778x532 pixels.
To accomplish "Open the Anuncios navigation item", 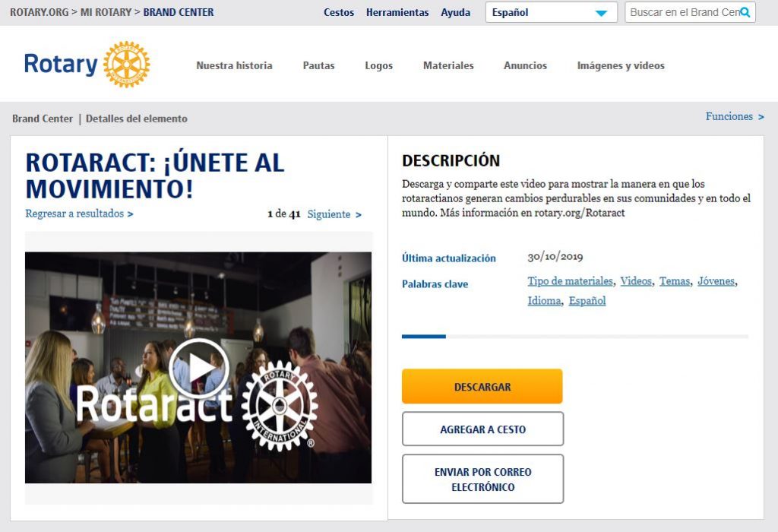I will [525, 65].
